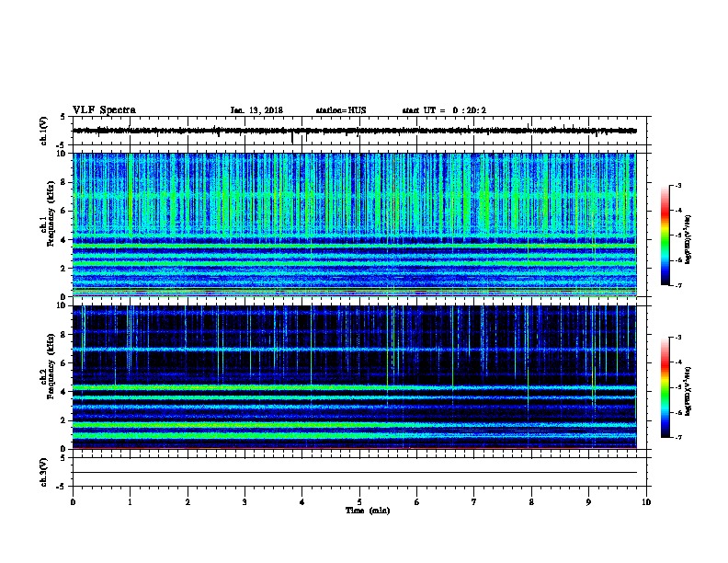Click time axis tick label "0"
This screenshot has height=563, width=728.
pyautogui.click(x=73, y=501)
